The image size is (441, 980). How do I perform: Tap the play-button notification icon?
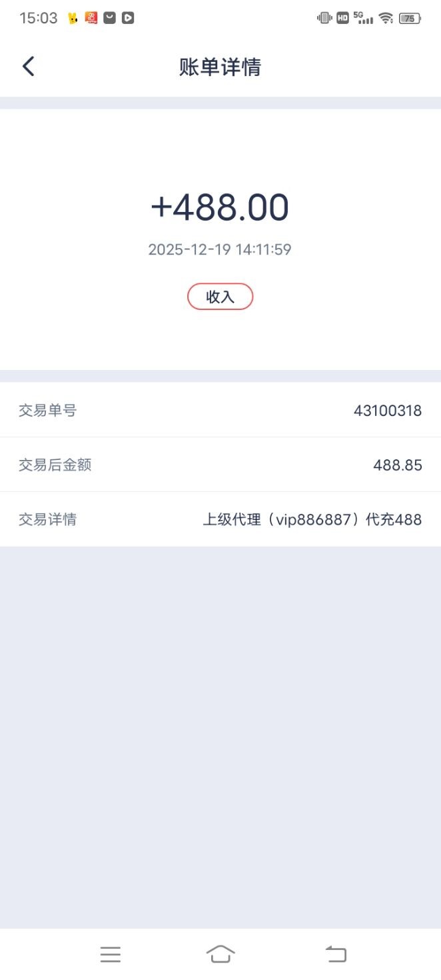[x=128, y=18]
